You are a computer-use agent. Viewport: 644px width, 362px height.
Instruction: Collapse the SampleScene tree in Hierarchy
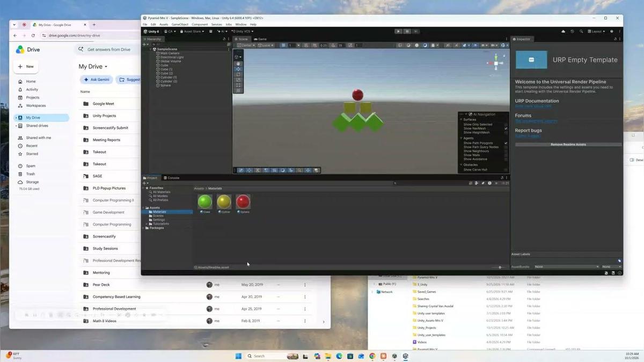(x=151, y=49)
